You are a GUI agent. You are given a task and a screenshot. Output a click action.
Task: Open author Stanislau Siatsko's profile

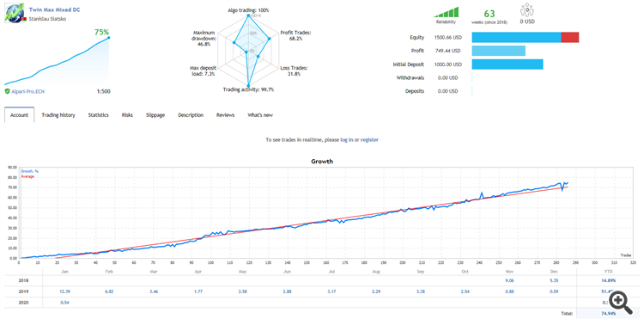(47, 19)
